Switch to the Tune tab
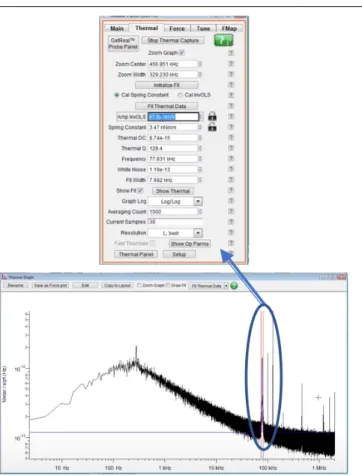Image resolution: width=362 pixels, height=476 pixels. coord(203,29)
